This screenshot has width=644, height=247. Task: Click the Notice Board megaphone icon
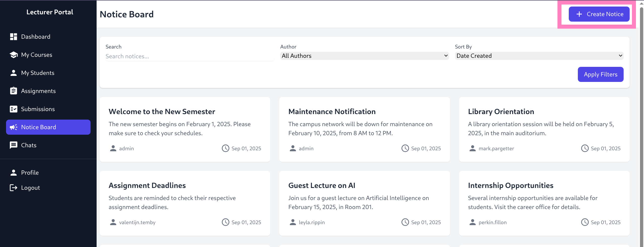coord(14,127)
